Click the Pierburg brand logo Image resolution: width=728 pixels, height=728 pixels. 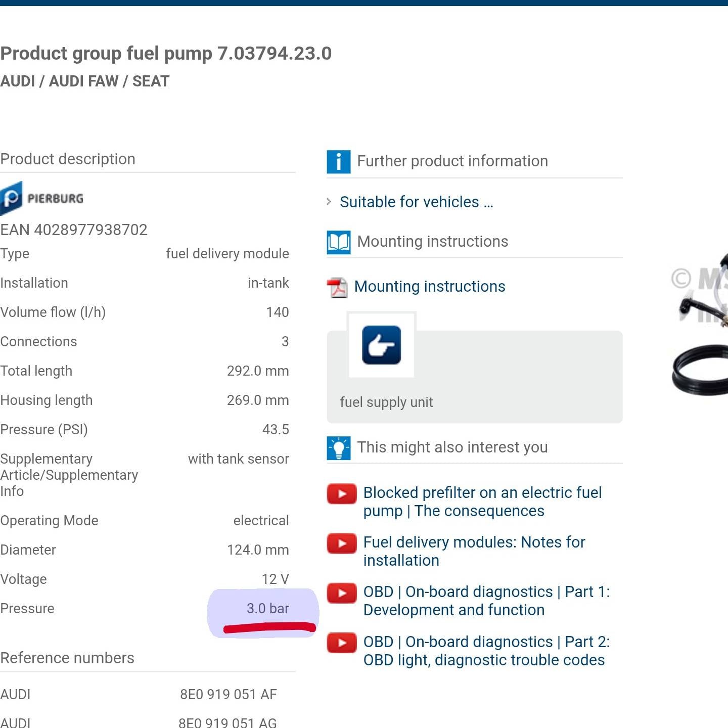click(42, 198)
